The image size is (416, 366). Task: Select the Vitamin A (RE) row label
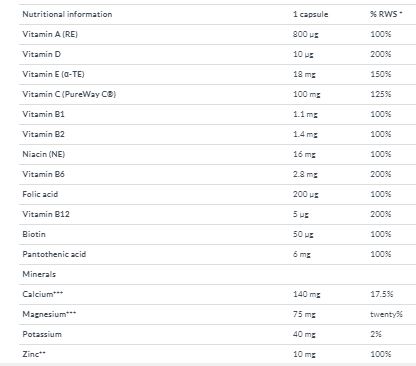tap(50, 34)
